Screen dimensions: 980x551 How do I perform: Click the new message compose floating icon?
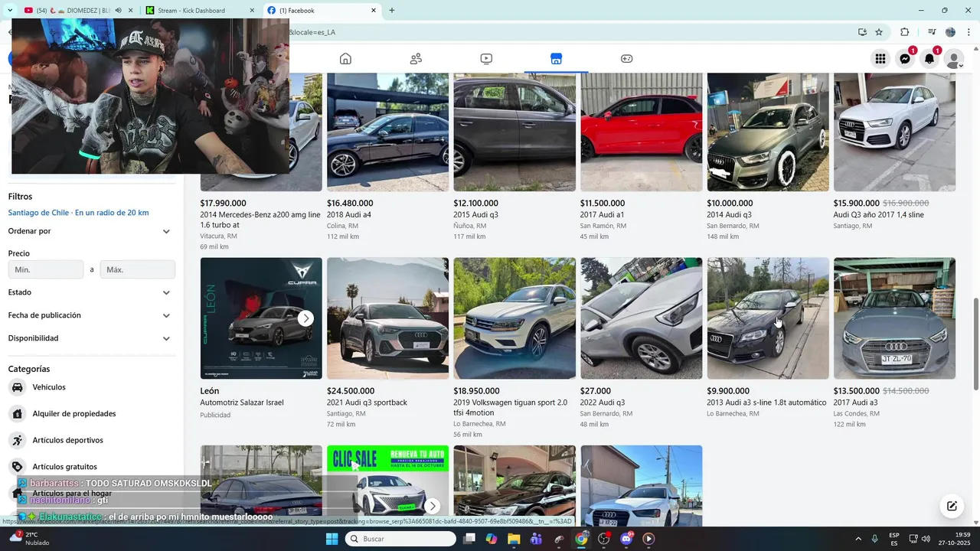[952, 506]
